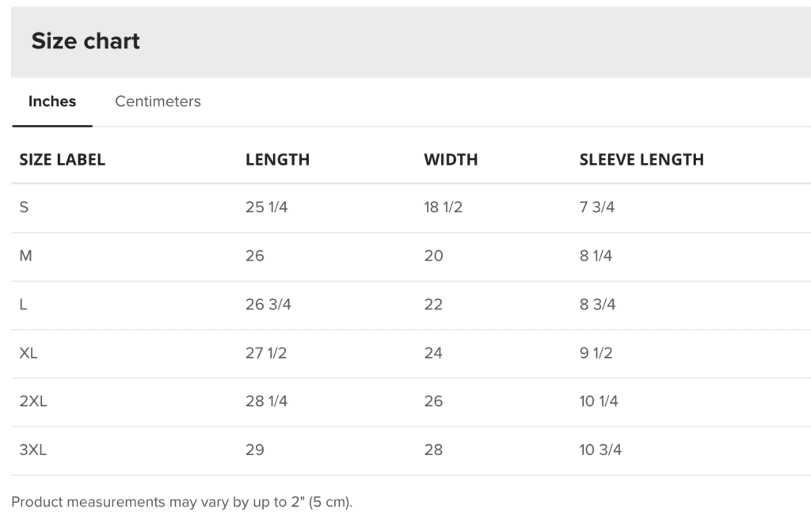Click the 3XL sleeve length 10 3/4
Screen dimensions: 811x532
tap(600, 450)
